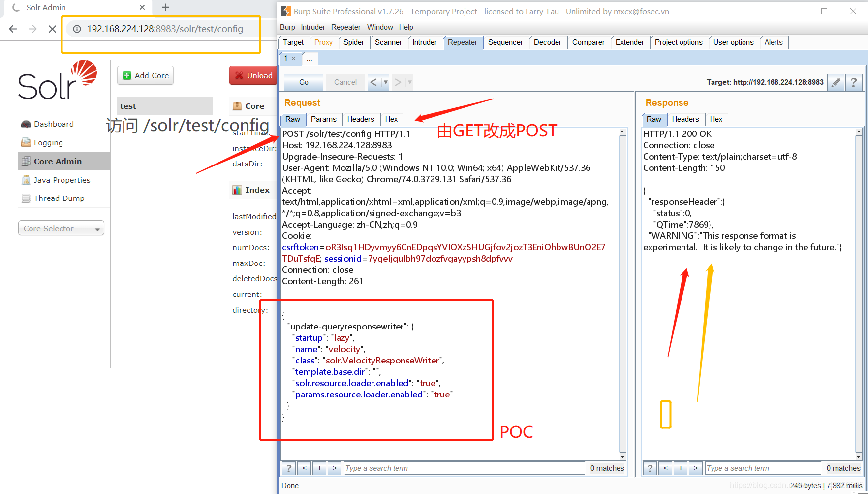Screen dimensions: 868x494
Task: Click the red Unload button
Action: (x=253, y=75)
